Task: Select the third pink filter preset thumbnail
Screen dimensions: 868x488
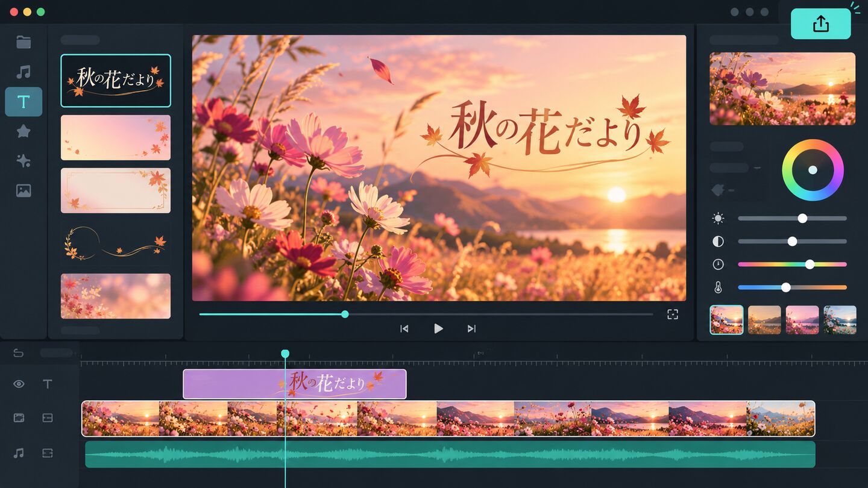Action: pos(802,320)
